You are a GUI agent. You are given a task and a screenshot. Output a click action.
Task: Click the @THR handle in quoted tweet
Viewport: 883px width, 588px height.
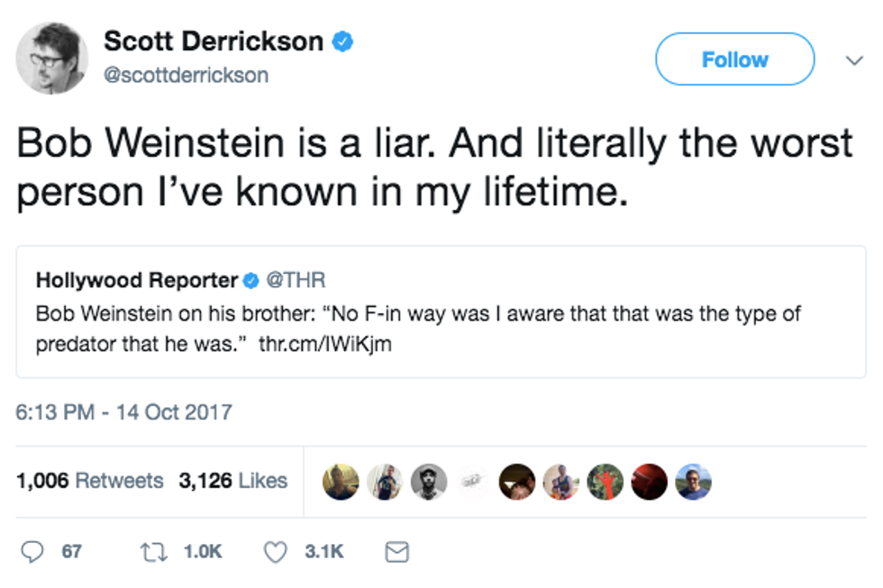291,280
